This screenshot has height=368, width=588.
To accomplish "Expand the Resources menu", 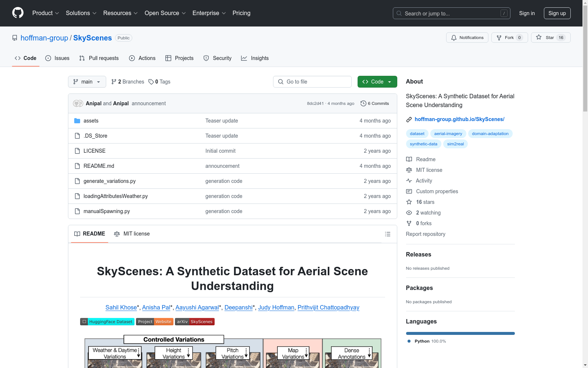I will tap(121, 13).
